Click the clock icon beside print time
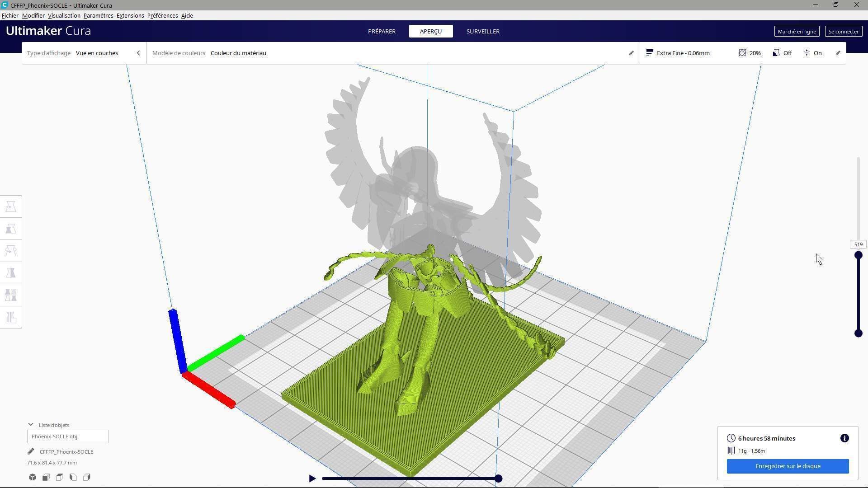Screen dimensions: 868x488 pyautogui.click(x=731, y=438)
